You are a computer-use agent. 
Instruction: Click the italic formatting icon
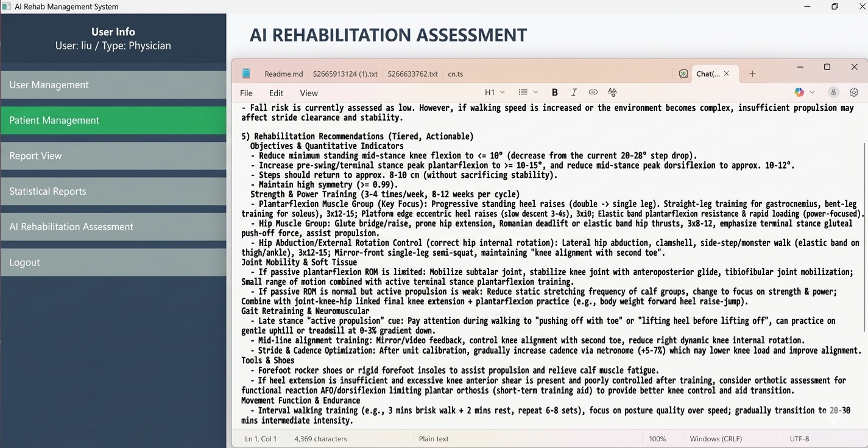click(573, 93)
